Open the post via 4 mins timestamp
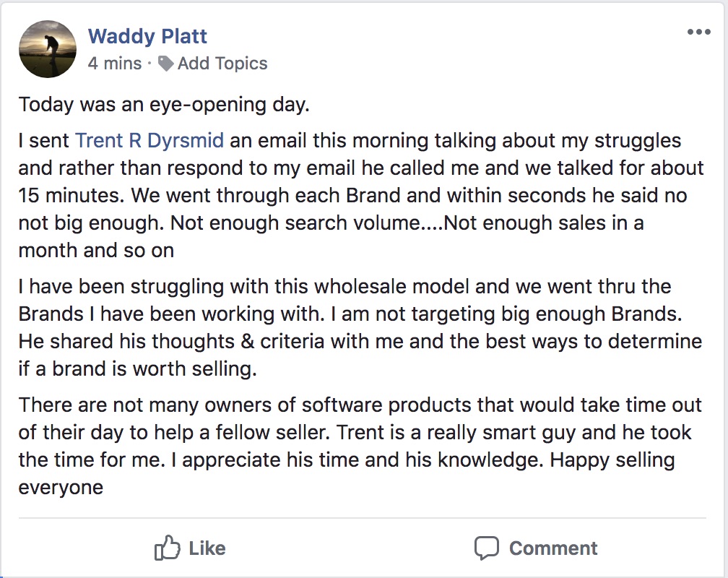The image size is (728, 578). [x=115, y=63]
